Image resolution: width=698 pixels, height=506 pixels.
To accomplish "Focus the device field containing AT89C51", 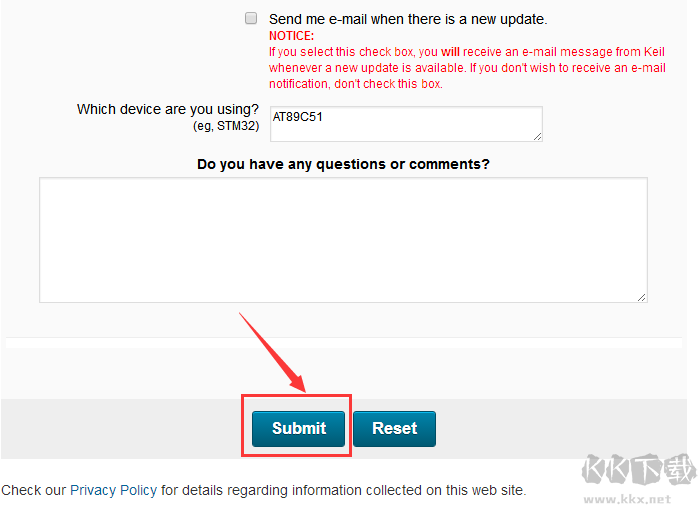I will (405, 124).
